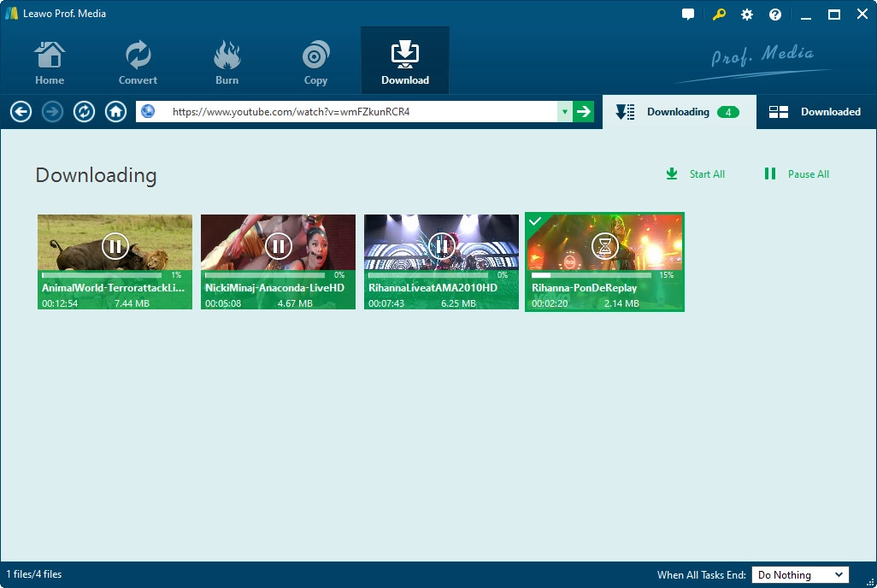Refresh the page with reload icon

pos(84,112)
